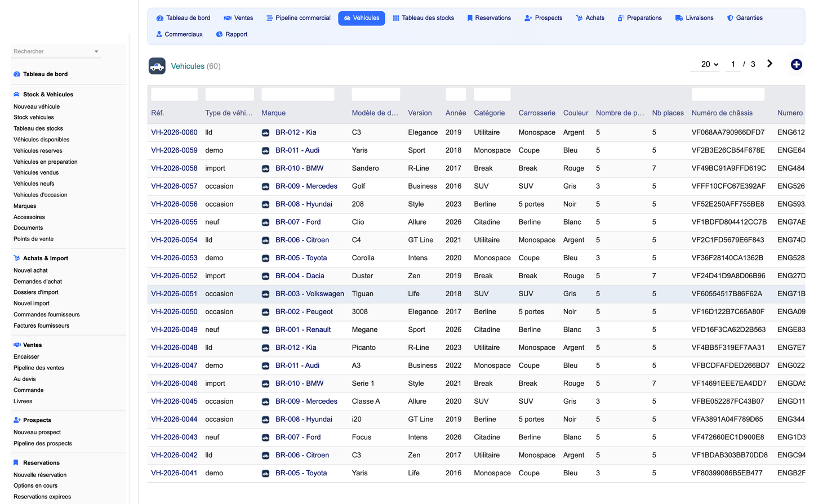814x504 pixels.
Task: Click the blue plus add-vehicle icon
Action: (796, 65)
